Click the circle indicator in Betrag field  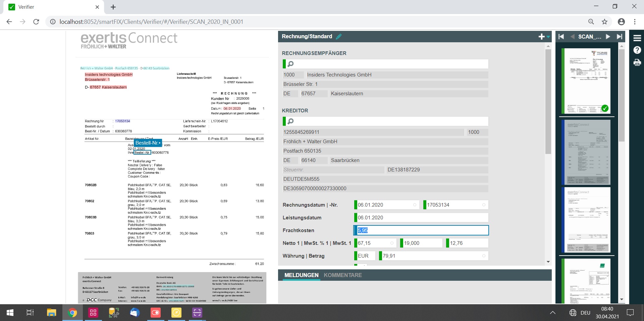point(484,256)
